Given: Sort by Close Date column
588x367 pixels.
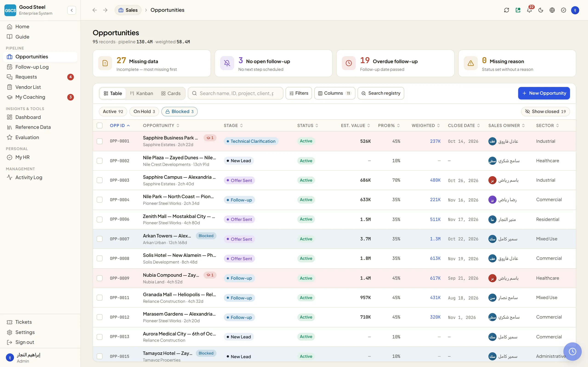Looking at the screenshot, I should 464,125.
